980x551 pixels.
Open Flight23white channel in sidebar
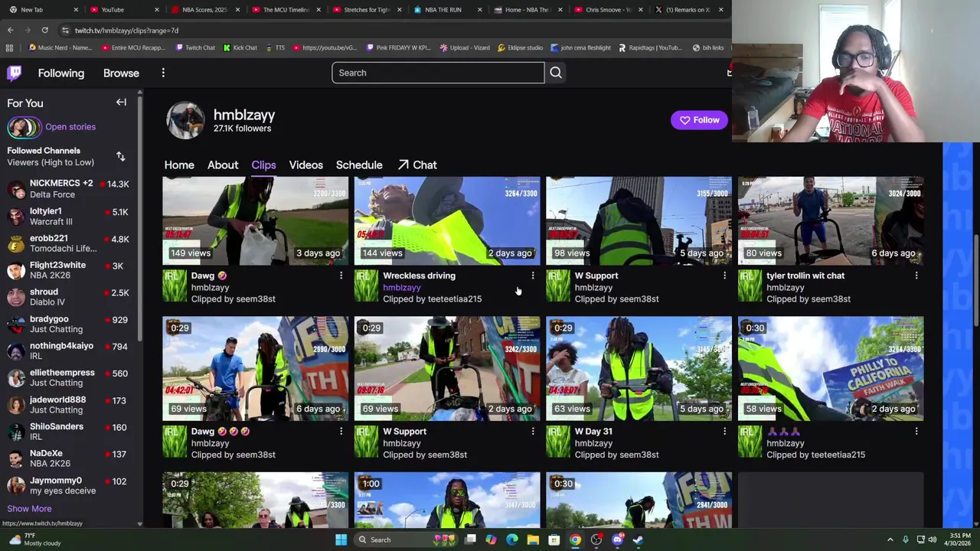tap(70, 270)
